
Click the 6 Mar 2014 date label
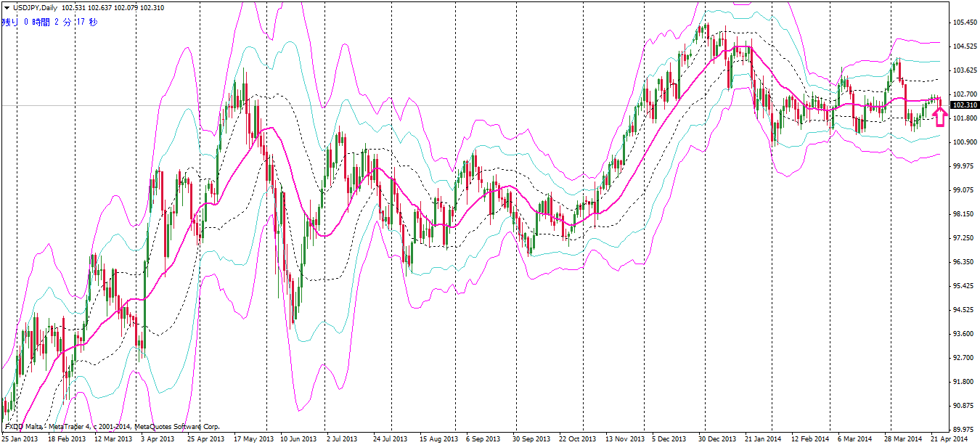[x=854, y=439]
